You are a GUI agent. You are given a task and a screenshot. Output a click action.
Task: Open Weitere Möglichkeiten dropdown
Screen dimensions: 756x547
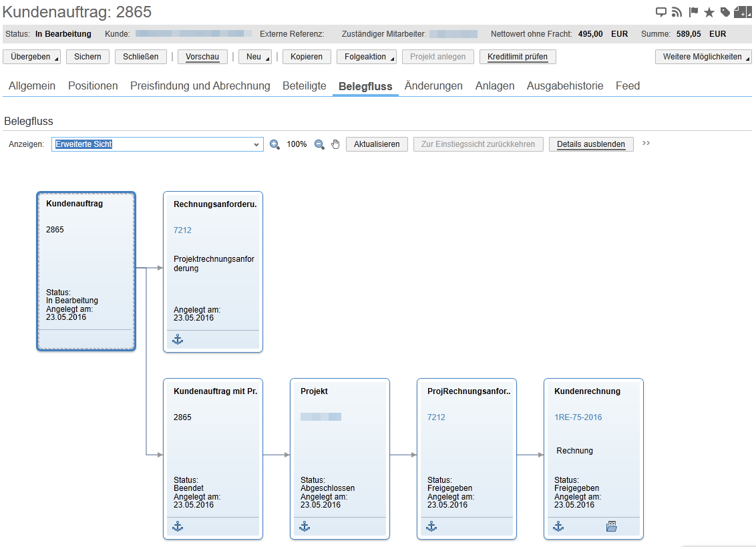(x=703, y=57)
